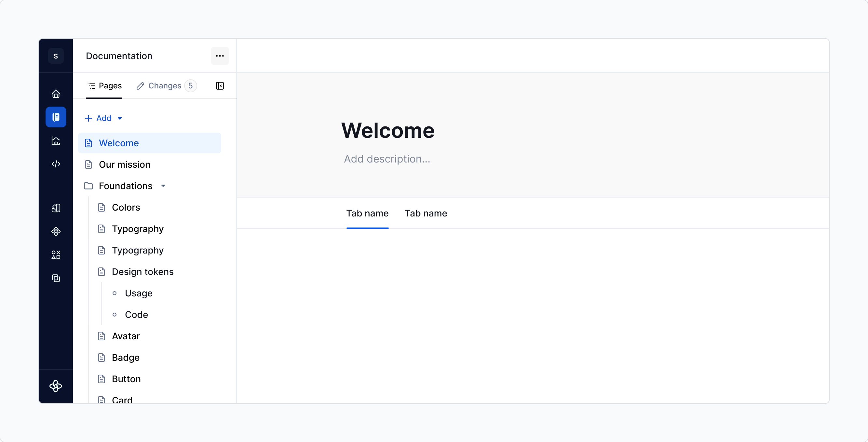Click the Assets shapes icon
This screenshot has height=442, width=868.
click(x=56, y=254)
